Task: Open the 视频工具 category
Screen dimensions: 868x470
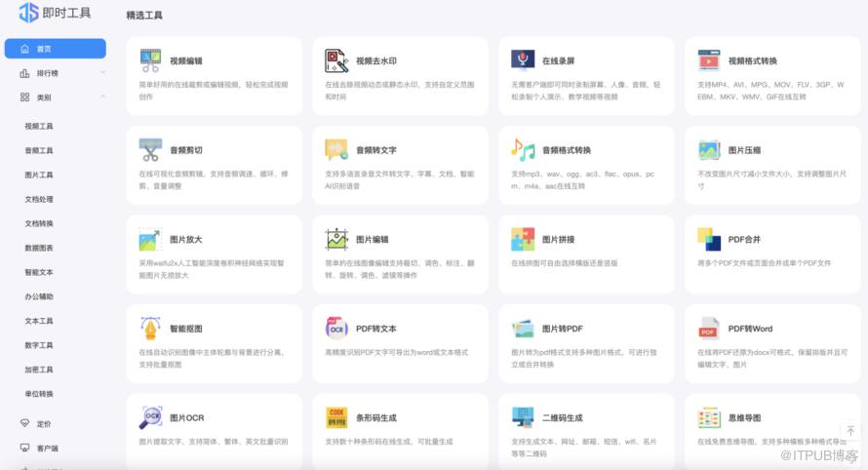Action: [39, 126]
